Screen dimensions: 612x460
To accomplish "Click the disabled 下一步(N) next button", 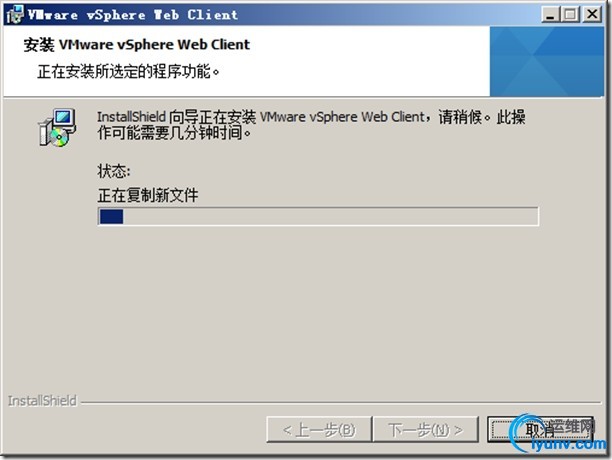I will [425, 430].
